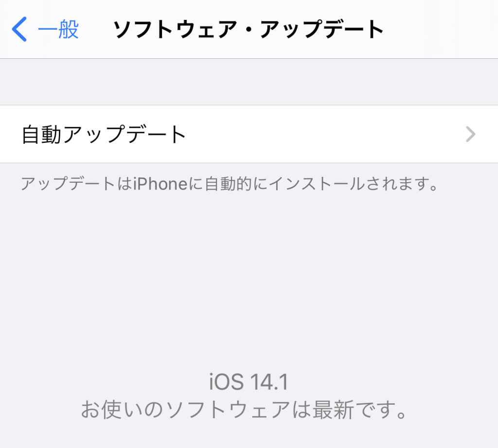Image resolution: width=498 pixels, height=448 pixels.
Task: Expand the gray chevron on 自動アップデート row
Action: (470, 134)
